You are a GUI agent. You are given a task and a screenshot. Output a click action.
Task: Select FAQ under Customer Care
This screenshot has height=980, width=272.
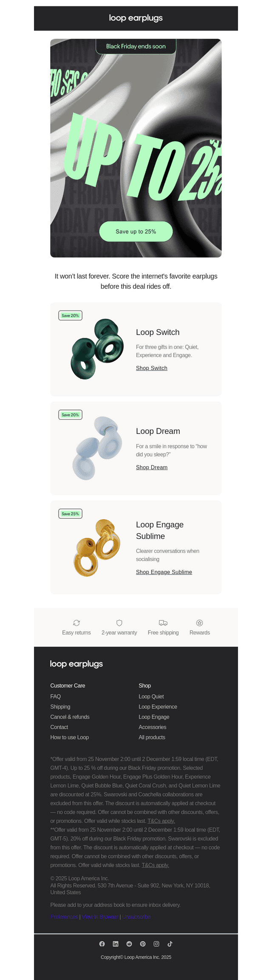(56, 697)
